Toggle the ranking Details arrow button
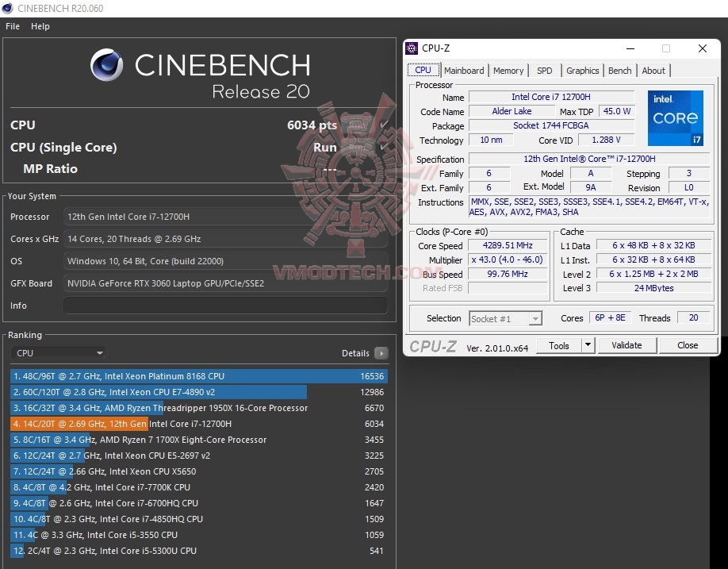728x569 pixels. click(381, 353)
